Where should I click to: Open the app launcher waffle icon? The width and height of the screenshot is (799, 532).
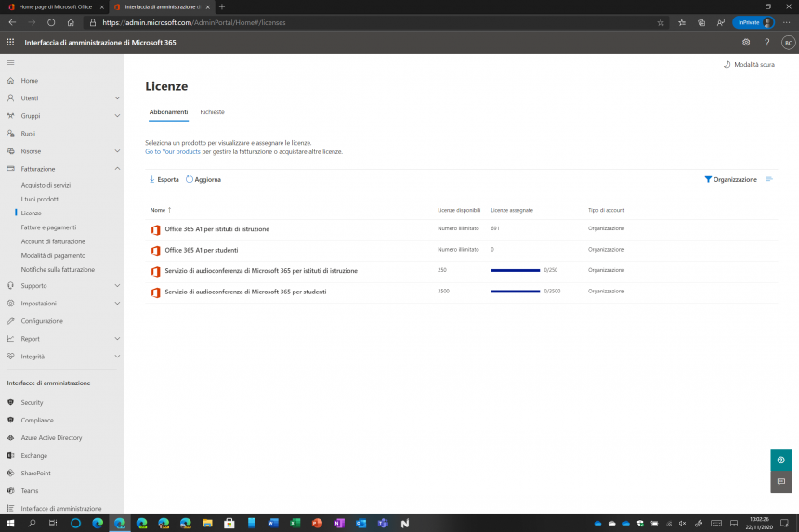pyautogui.click(x=10, y=43)
